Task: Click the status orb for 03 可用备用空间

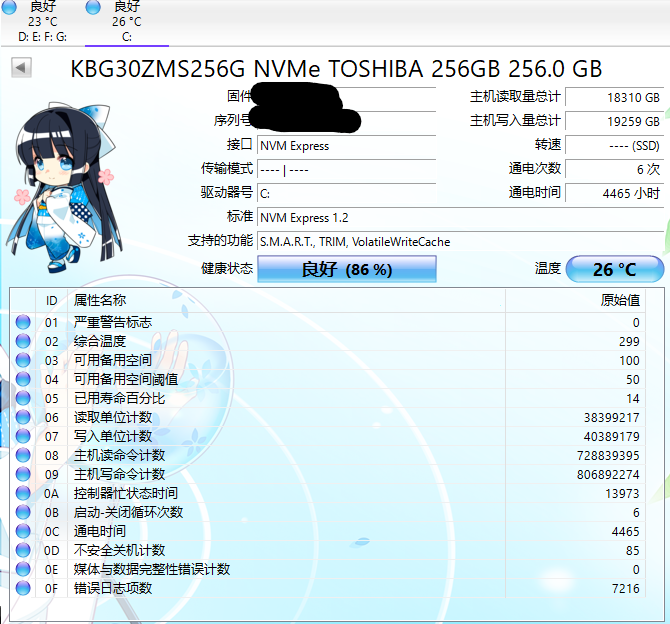Action: pos(23,360)
